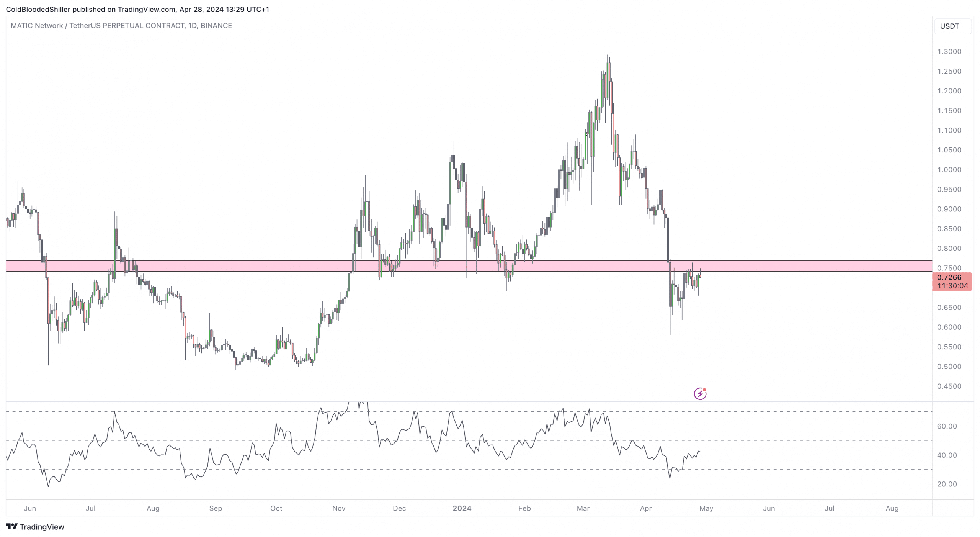Viewport: 980px width, 537px height.
Task: Click the May label on time axis
Action: pos(706,508)
